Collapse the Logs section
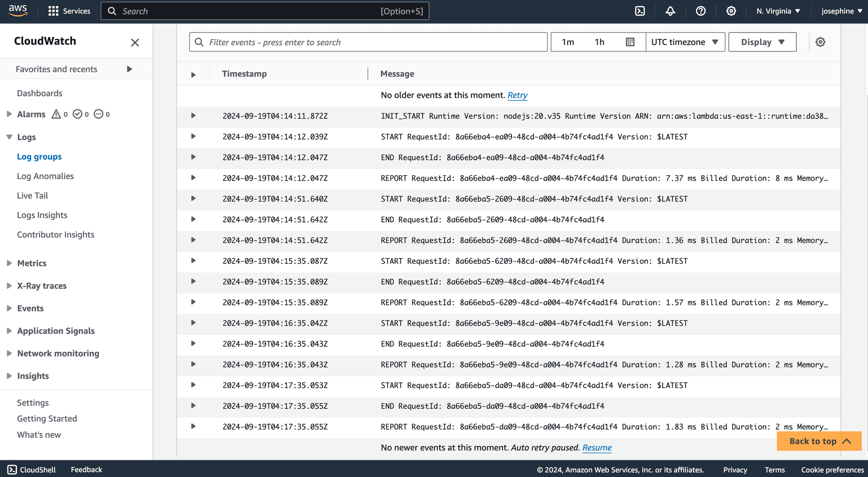This screenshot has height=477, width=868. point(9,137)
